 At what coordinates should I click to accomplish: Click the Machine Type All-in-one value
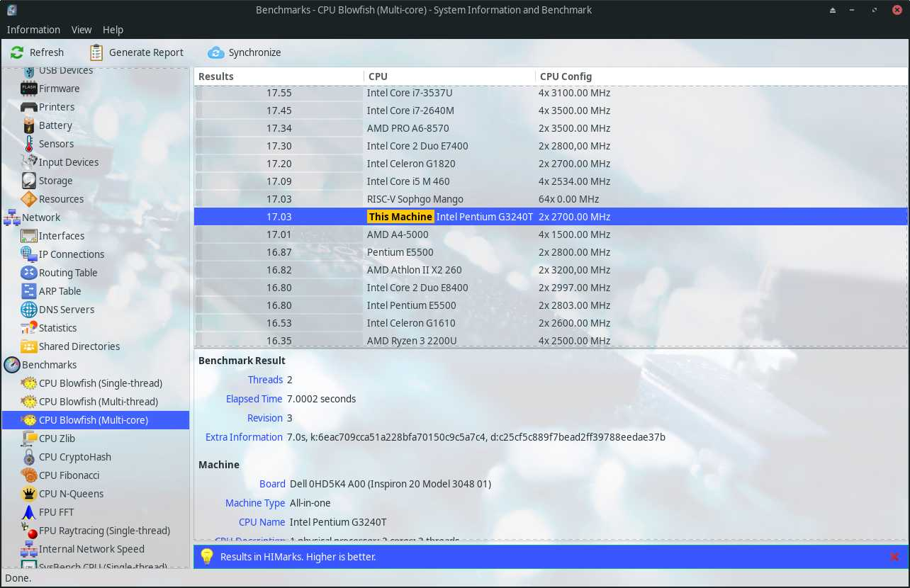tap(310, 503)
